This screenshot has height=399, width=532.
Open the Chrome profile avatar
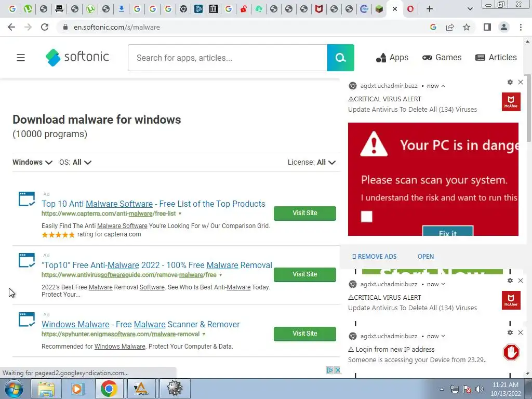(x=504, y=27)
